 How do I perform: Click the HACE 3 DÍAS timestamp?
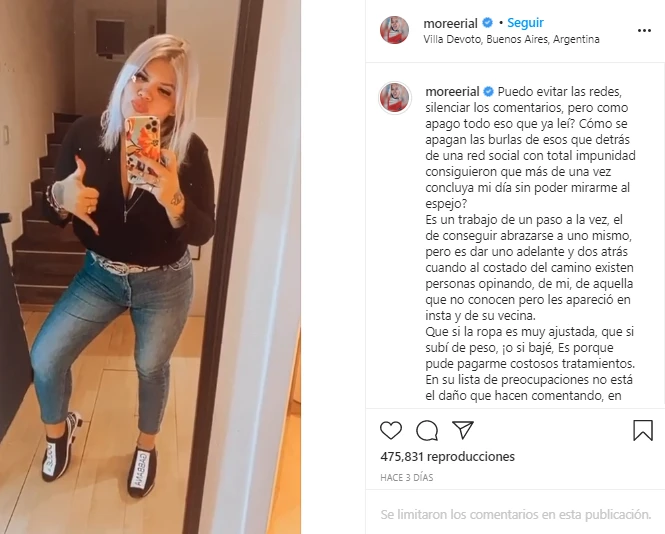[x=407, y=478]
